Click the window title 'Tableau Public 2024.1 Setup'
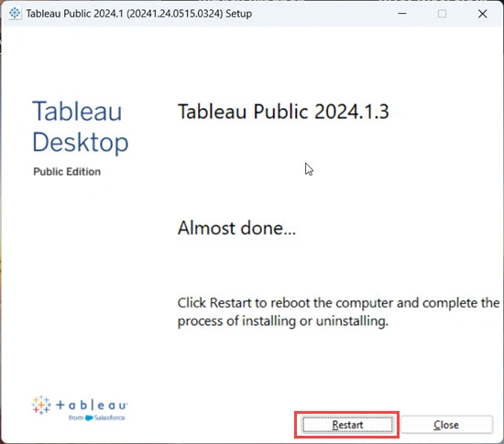Screen dimensions: 504x444 (x=139, y=14)
